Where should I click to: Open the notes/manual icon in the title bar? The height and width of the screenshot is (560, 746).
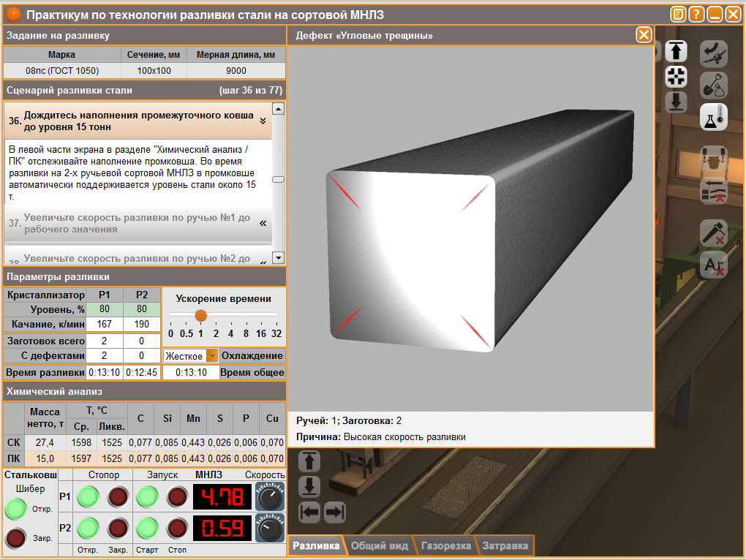[x=678, y=15]
